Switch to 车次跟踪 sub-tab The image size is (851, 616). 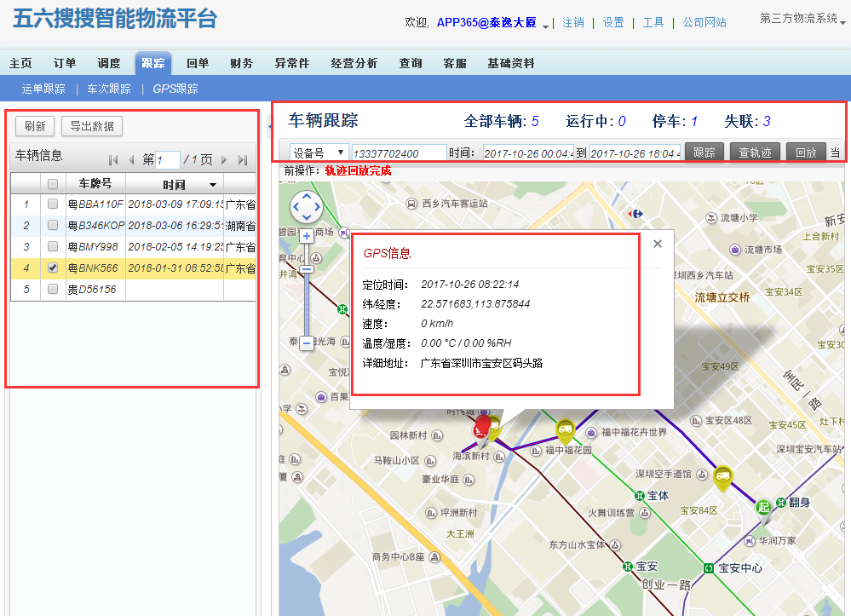pyautogui.click(x=109, y=89)
